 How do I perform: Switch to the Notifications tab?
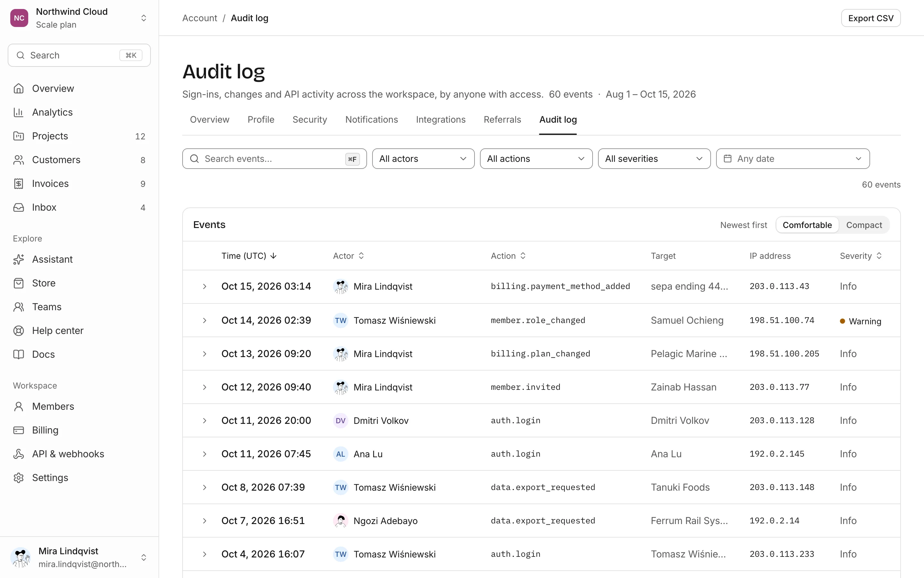coord(372,120)
